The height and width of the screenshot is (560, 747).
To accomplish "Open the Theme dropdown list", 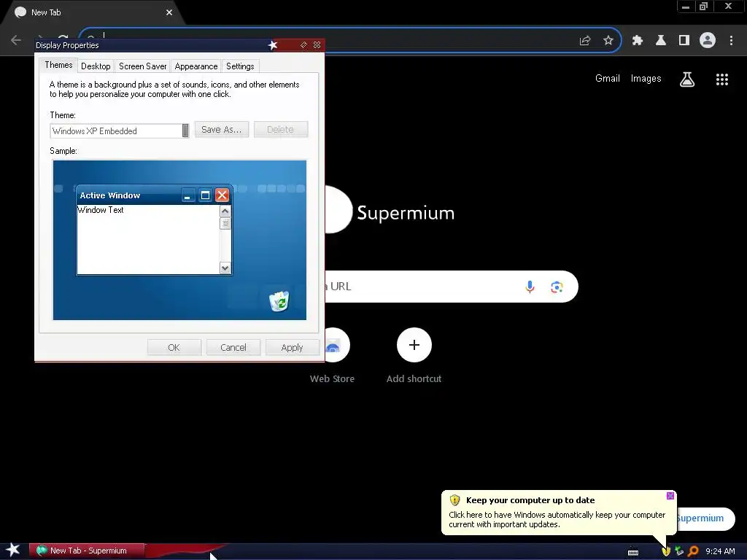I will [186, 131].
